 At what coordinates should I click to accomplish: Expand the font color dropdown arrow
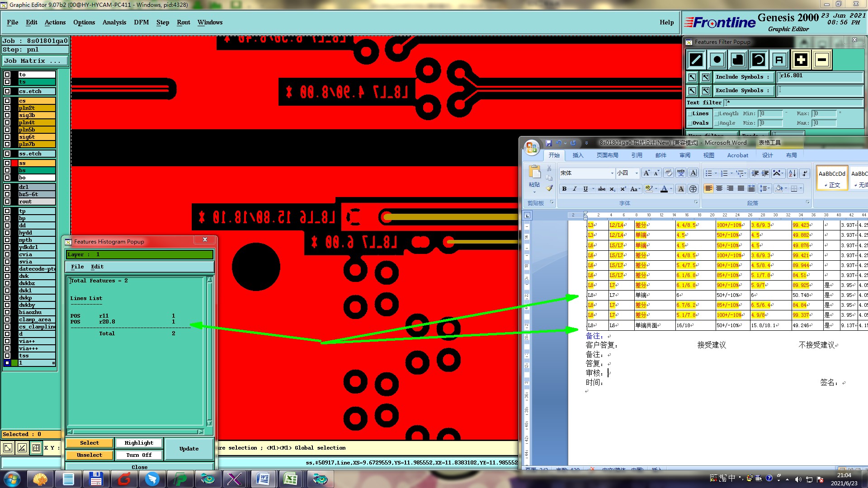[x=671, y=189]
